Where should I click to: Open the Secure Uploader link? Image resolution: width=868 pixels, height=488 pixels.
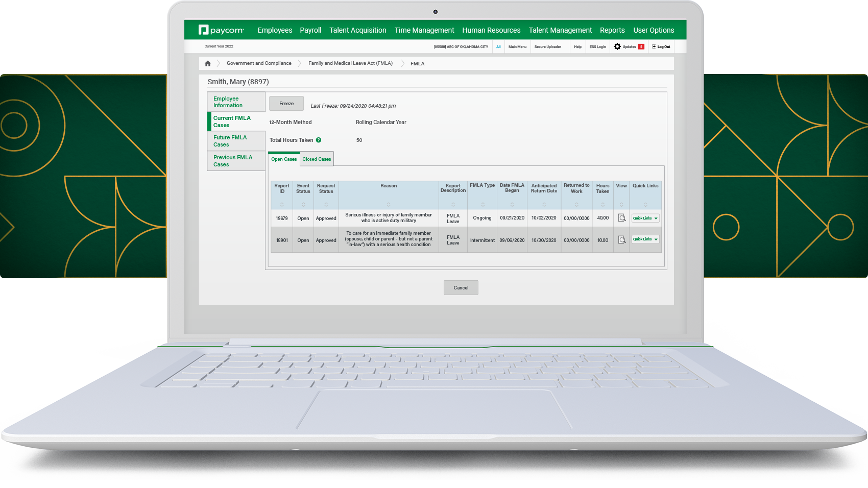[x=547, y=47]
